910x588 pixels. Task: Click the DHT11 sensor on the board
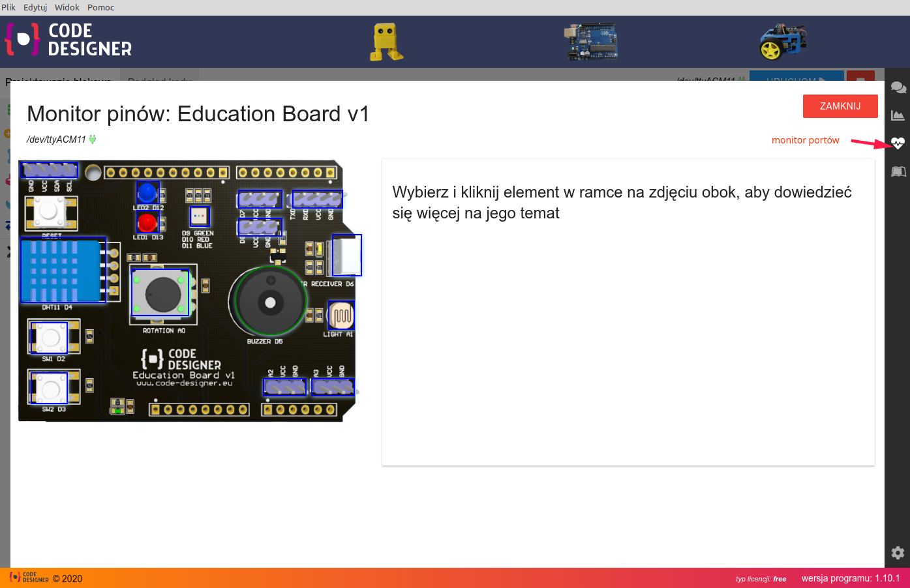pos(63,270)
